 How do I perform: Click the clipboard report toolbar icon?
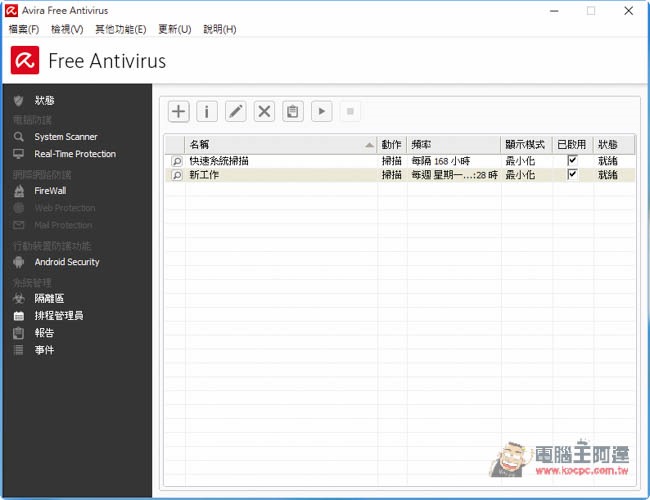pyautogui.click(x=292, y=111)
